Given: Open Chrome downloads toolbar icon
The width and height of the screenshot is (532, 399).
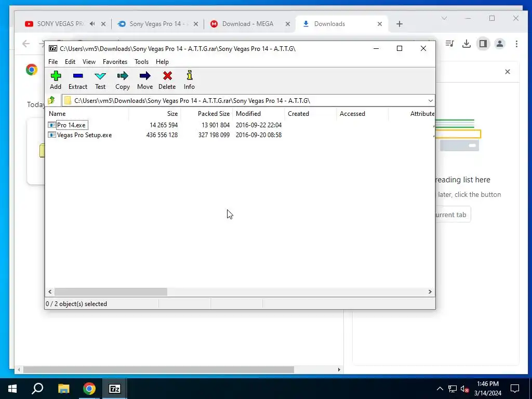Looking at the screenshot, I should (x=467, y=44).
